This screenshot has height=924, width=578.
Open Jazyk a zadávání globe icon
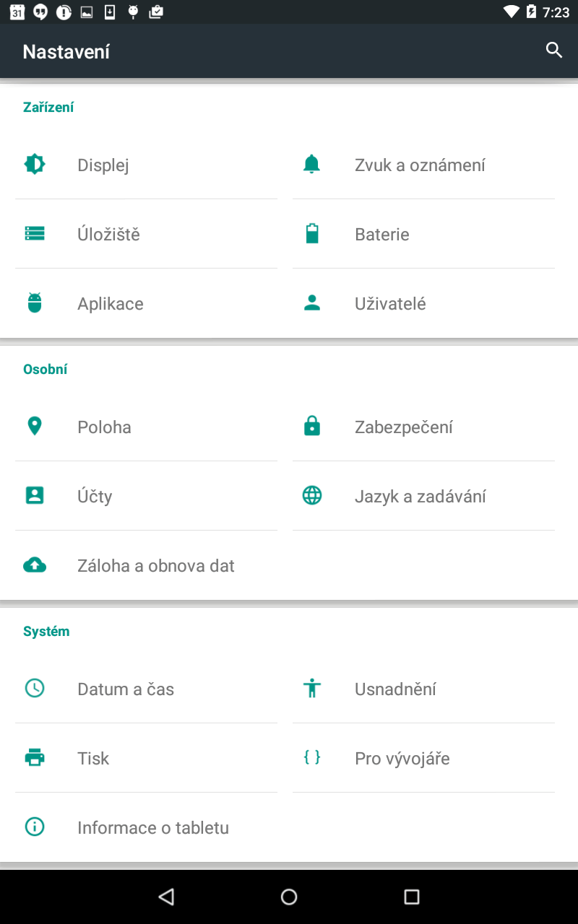pyautogui.click(x=311, y=496)
